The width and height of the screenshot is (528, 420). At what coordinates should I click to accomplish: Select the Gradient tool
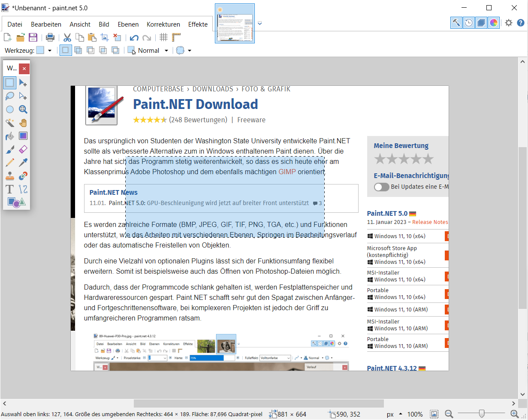23,136
